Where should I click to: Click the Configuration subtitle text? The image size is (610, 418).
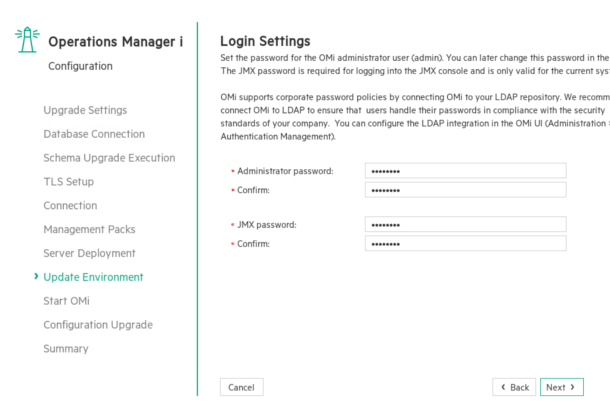81,66
